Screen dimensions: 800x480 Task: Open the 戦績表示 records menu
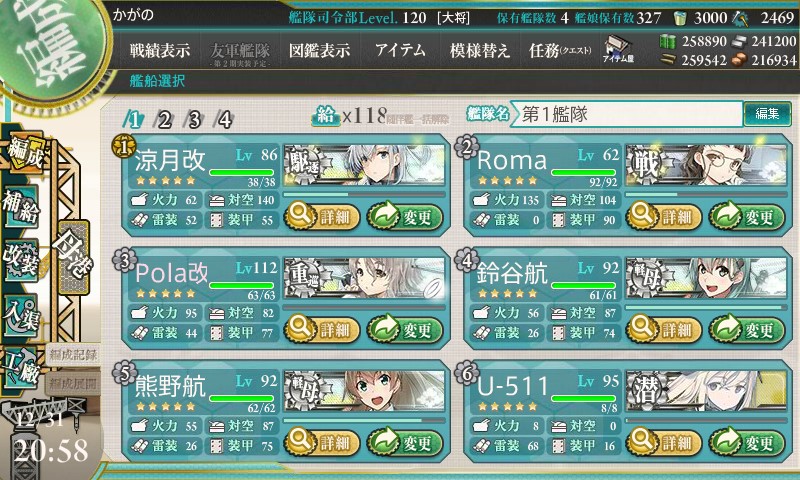(160, 50)
